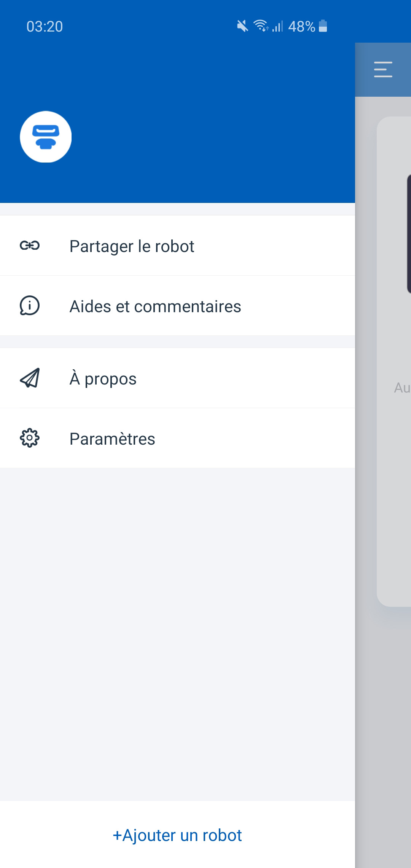Viewport: 411px width, 868px height.
Task: Tap the 48% battery percentage text
Action: pos(301,27)
